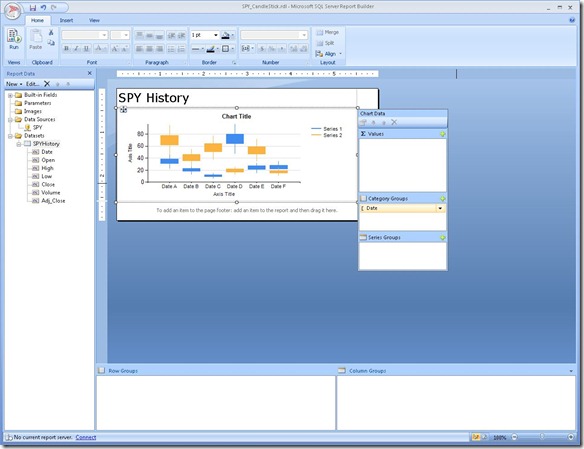Switch to the View ribbon tab

pyautogui.click(x=94, y=20)
